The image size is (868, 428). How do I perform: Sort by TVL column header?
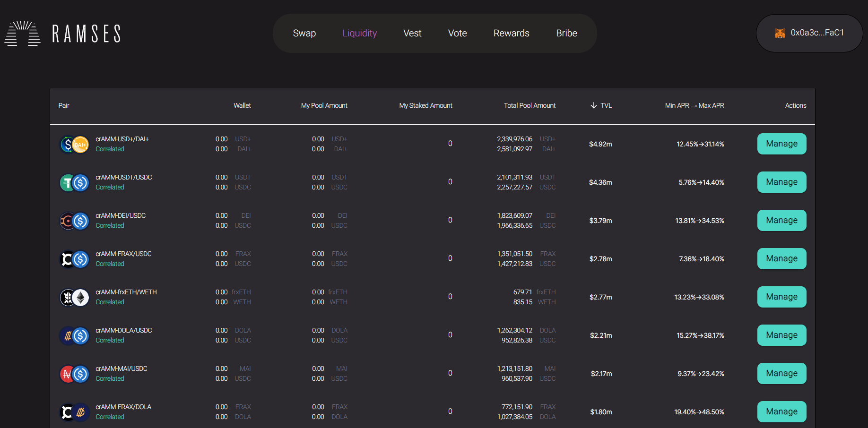(x=606, y=105)
